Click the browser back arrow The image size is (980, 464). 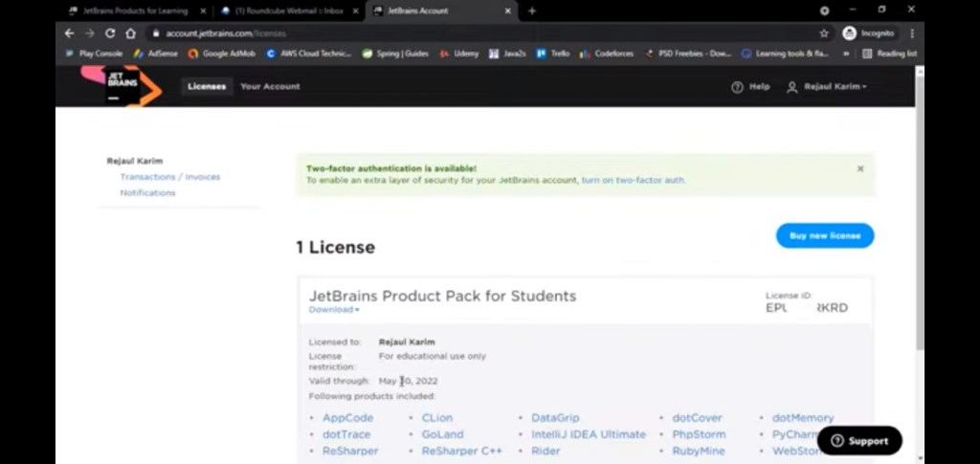(69, 33)
